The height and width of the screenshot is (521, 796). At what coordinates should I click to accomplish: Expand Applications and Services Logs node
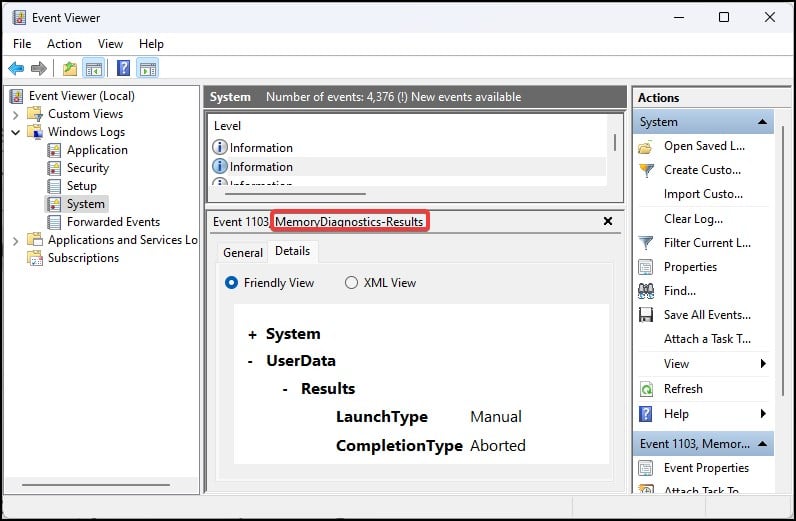(16, 241)
